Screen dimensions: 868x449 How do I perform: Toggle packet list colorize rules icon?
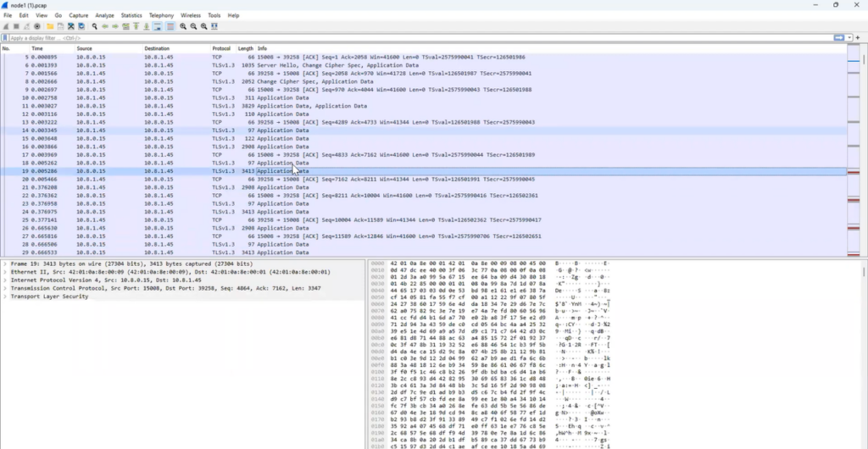pyautogui.click(x=170, y=26)
